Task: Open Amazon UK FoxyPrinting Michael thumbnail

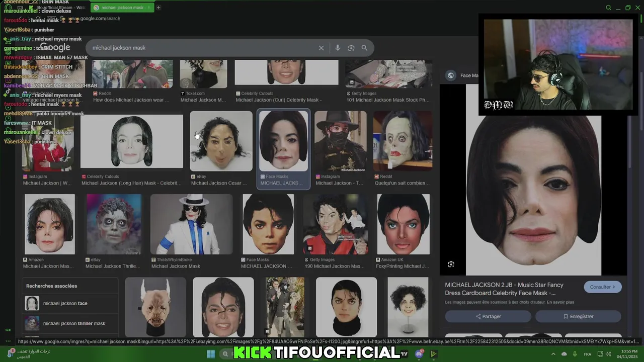Action: 403,224
